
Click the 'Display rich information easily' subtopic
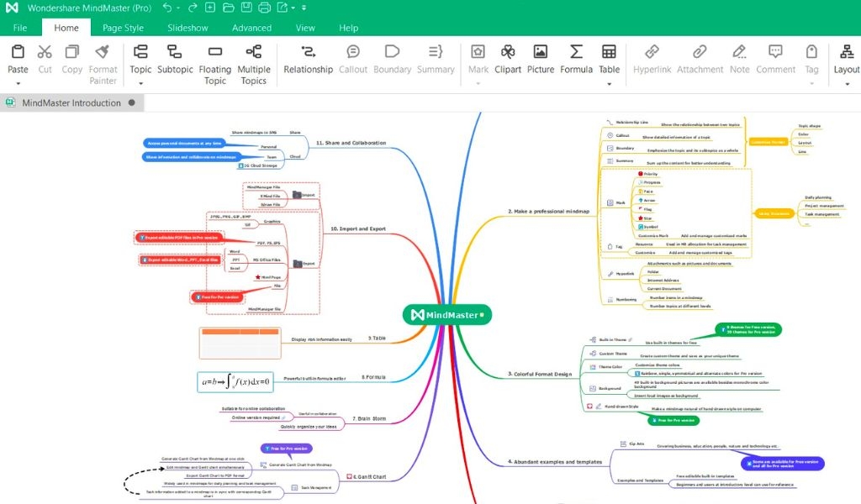click(322, 339)
